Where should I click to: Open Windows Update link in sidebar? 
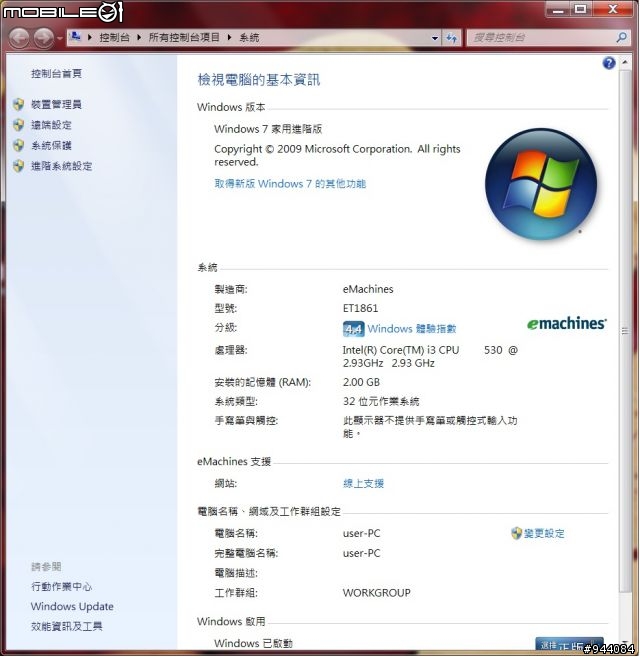(x=72, y=607)
